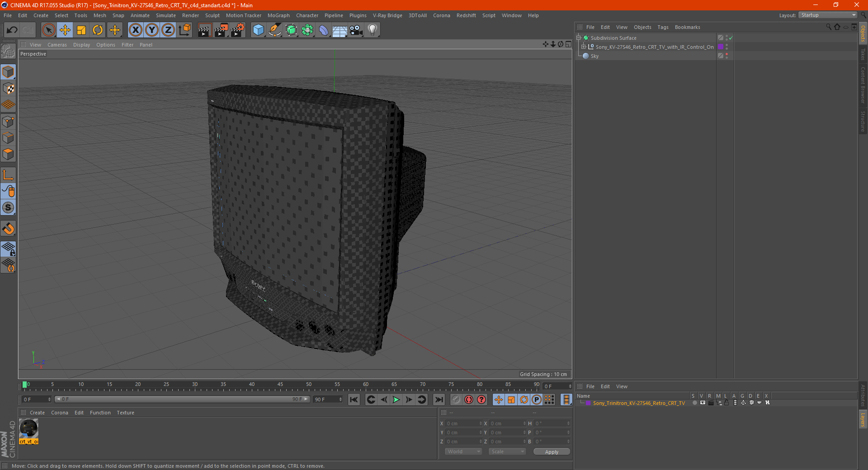
Task: Select the crt_vt_on material thumbnail
Action: pos(29,428)
